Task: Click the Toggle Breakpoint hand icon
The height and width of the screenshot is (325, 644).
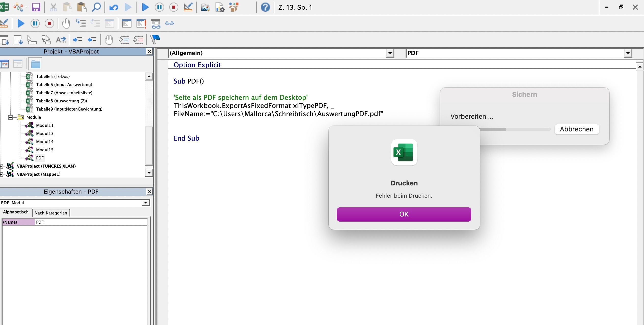Action: (66, 23)
